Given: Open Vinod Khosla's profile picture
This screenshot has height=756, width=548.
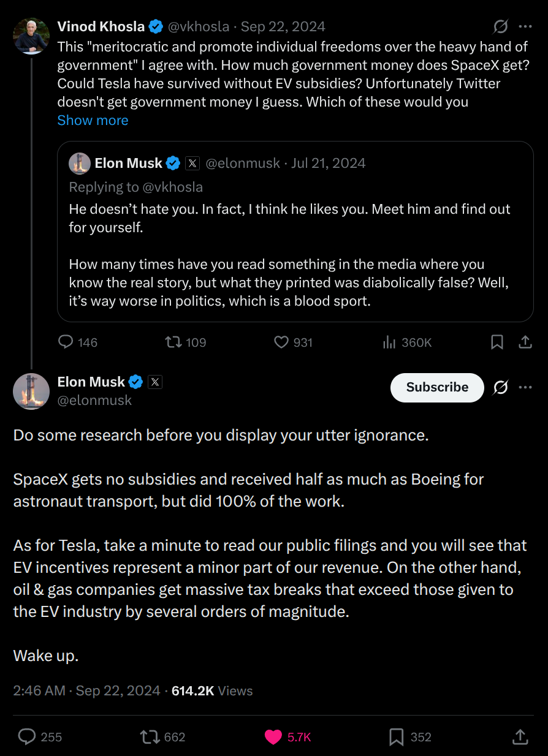Looking at the screenshot, I should point(31,36).
